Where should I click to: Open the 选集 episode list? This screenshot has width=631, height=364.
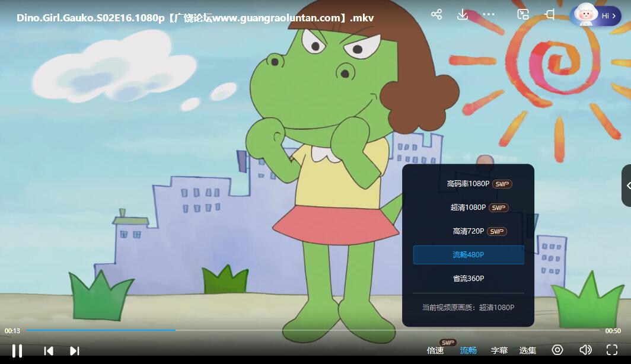528,350
